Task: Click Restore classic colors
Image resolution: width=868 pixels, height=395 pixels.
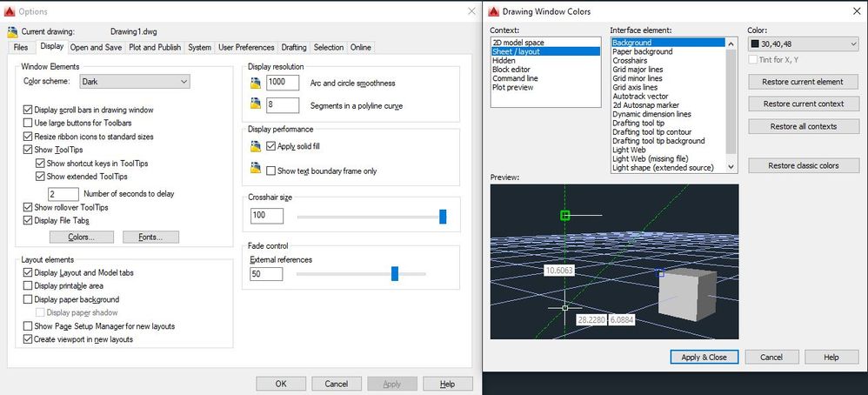Action: 803,165
